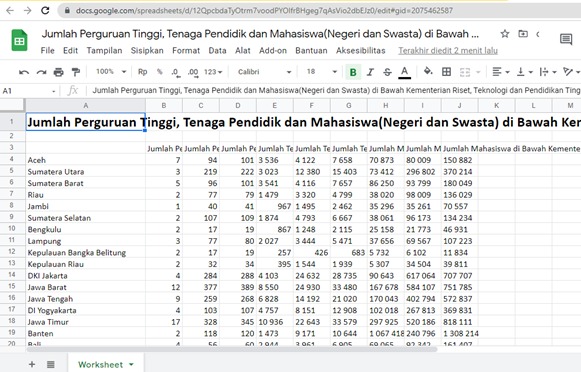This screenshot has height=372, width=581.
Task: Open the Format menu
Action: pos(186,50)
